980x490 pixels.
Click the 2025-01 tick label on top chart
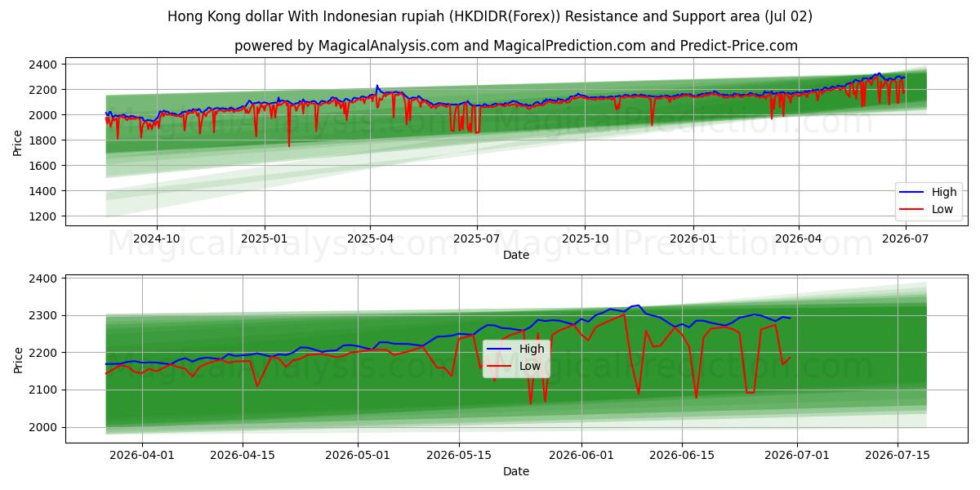(264, 239)
